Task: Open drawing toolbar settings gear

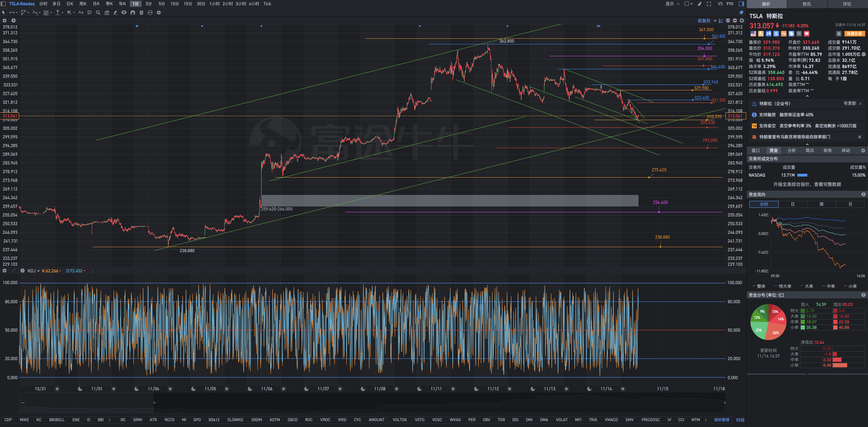Action: click(x=159, y=12)
